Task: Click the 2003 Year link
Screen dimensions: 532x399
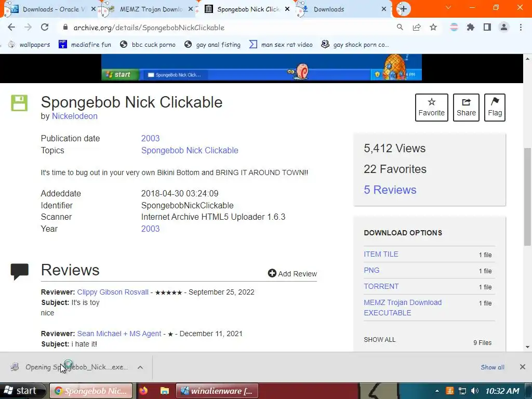Action: (x=150, y=229)
